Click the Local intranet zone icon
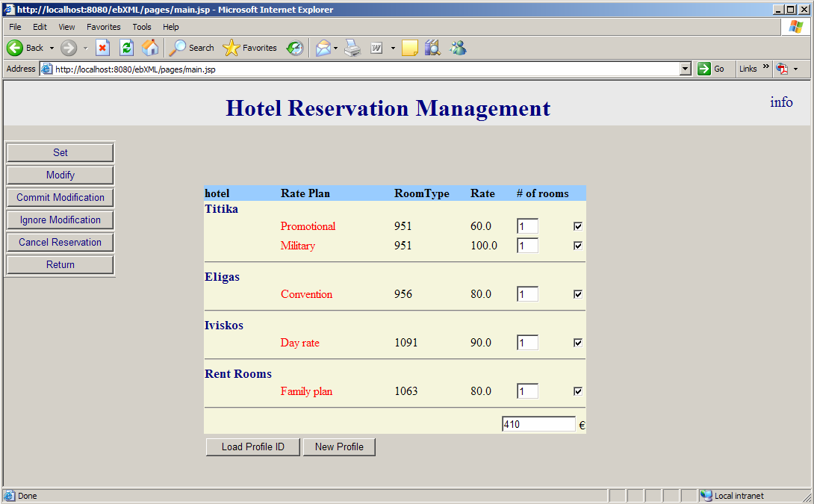 point(706,496)
